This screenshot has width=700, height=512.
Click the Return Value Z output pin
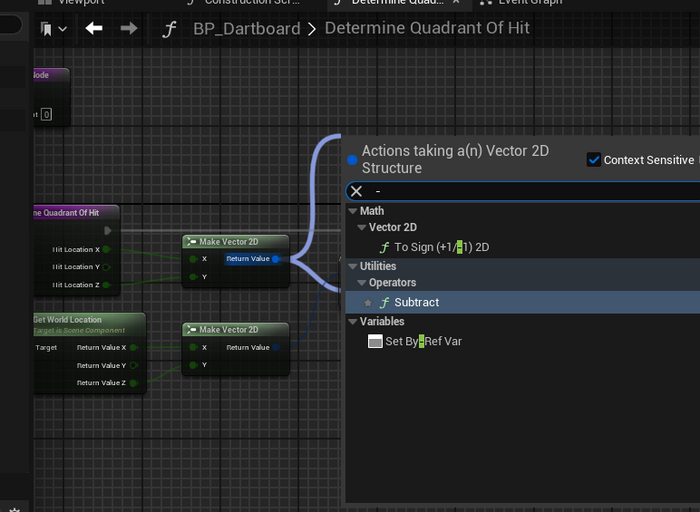[x=134, y=383]
